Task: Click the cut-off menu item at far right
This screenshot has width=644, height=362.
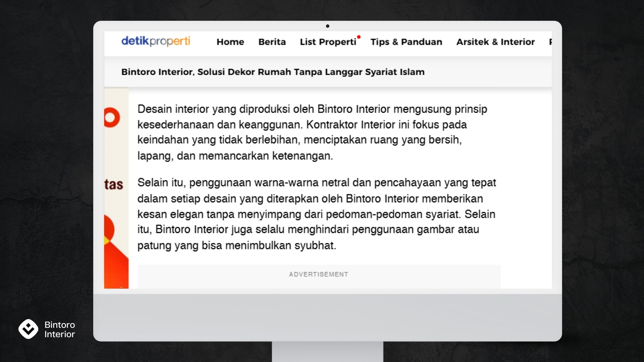Action: tap(550, 42)
